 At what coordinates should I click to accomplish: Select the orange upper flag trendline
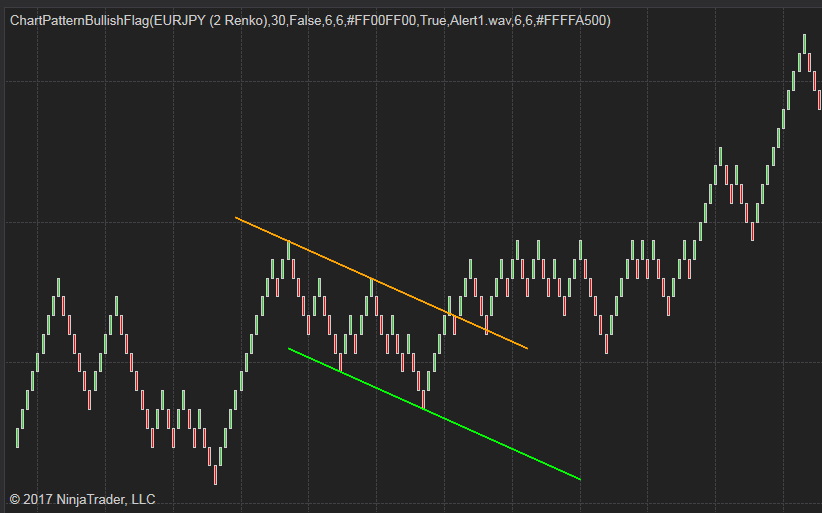tap(381, 283)
